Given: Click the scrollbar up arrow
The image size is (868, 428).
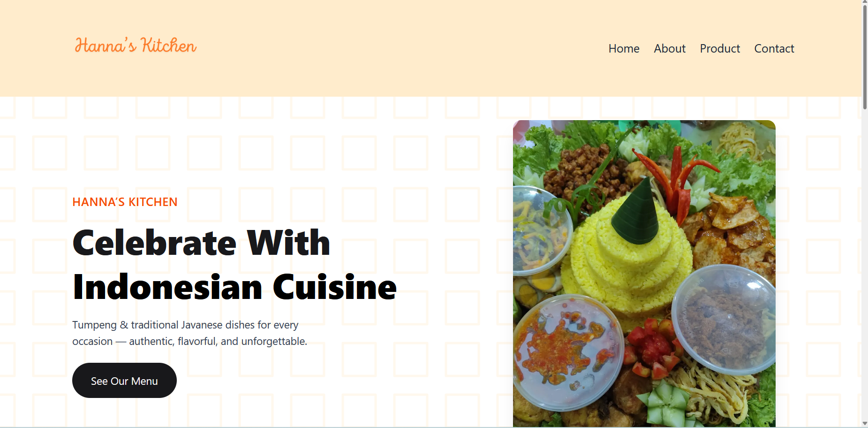Looking at the screenshot, I should pyautogui.click(x=865, y=3).
